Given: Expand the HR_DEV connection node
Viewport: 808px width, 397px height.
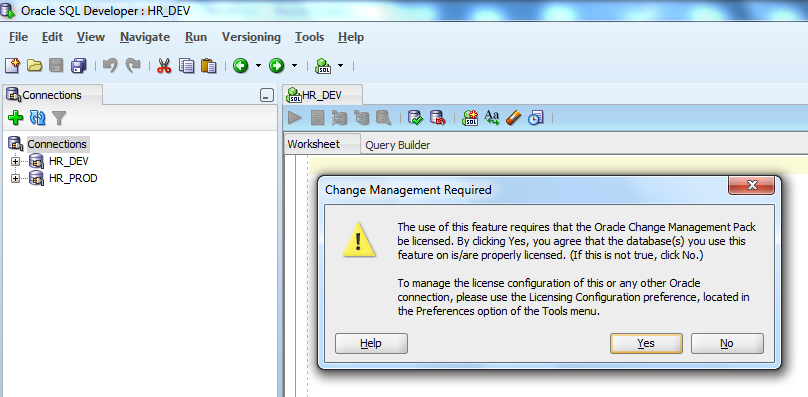Looking at the screenshot, I should (x=15, y=161).
